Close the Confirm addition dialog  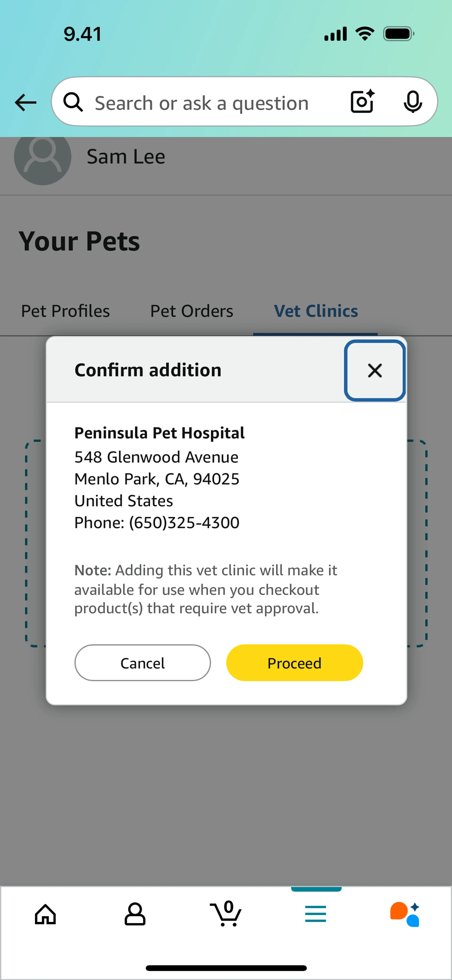pyautogui.click(x=375, y=371)
